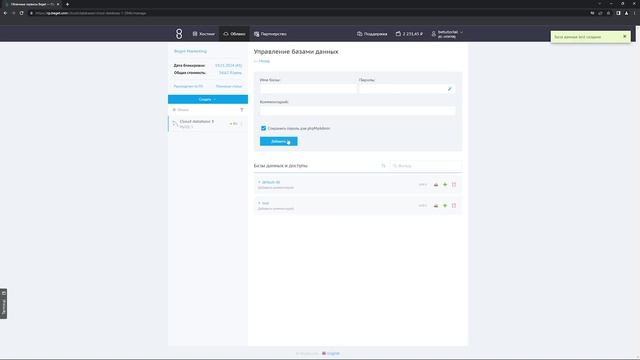This screenshot has width=640, height=360.
Task: Focus the password input field
Action: point(402,89)
